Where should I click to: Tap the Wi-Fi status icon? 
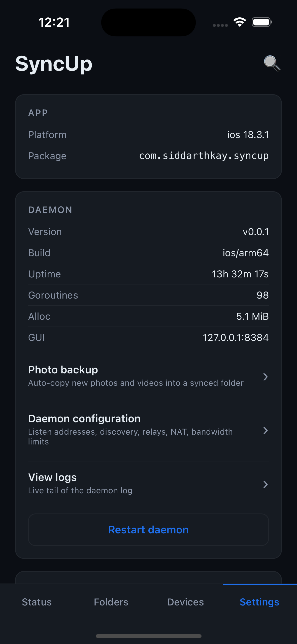tap(240, 22)
